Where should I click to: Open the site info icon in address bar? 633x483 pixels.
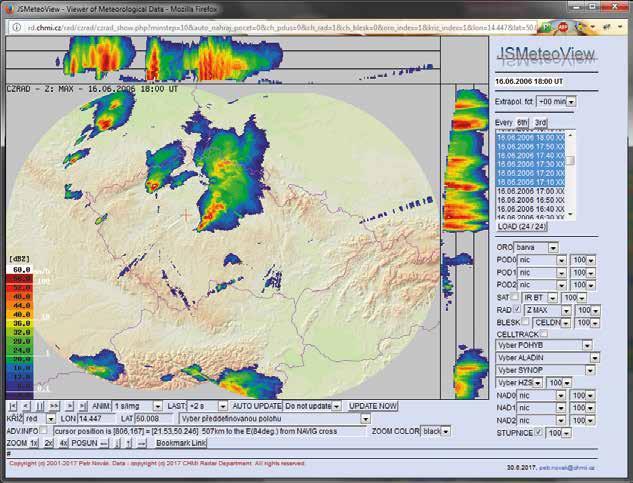point(17,27)
